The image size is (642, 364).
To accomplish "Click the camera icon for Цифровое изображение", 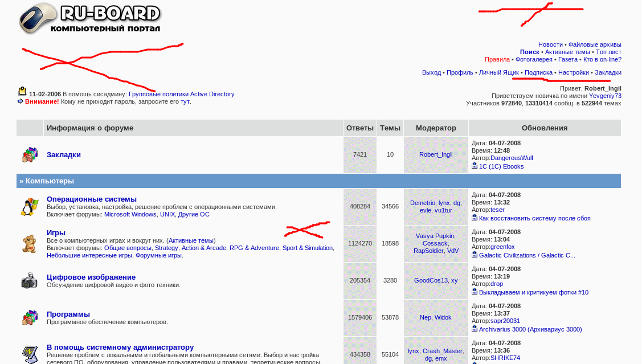I will pyautogui.click(x=29, y=280).
